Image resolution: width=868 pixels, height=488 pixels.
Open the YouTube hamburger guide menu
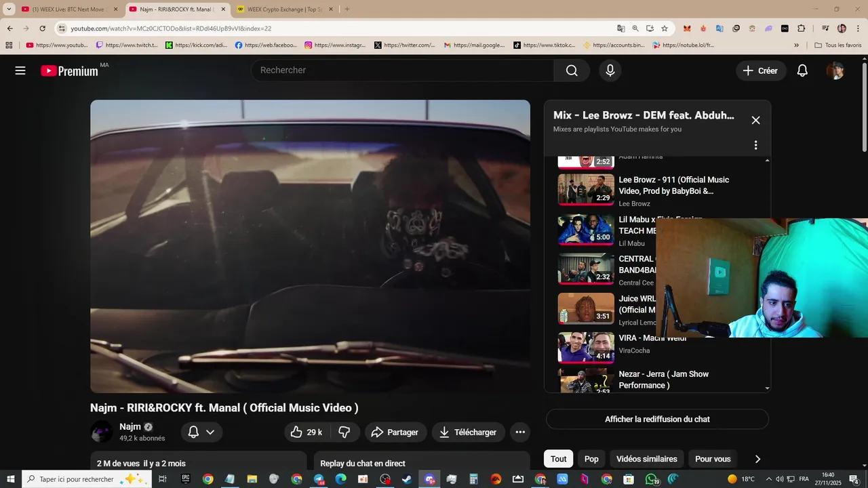click(20, 70)
